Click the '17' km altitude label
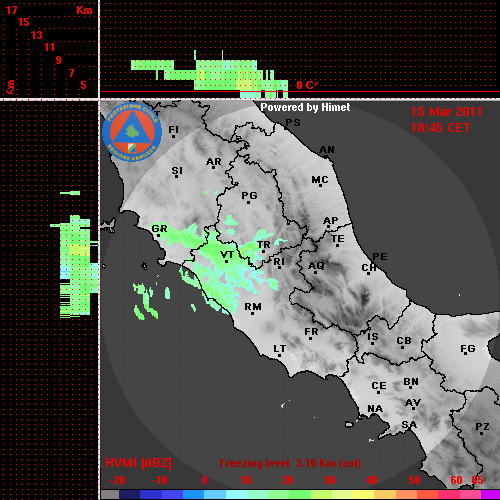This screenshot has width=500, height=500. (11, 10)
